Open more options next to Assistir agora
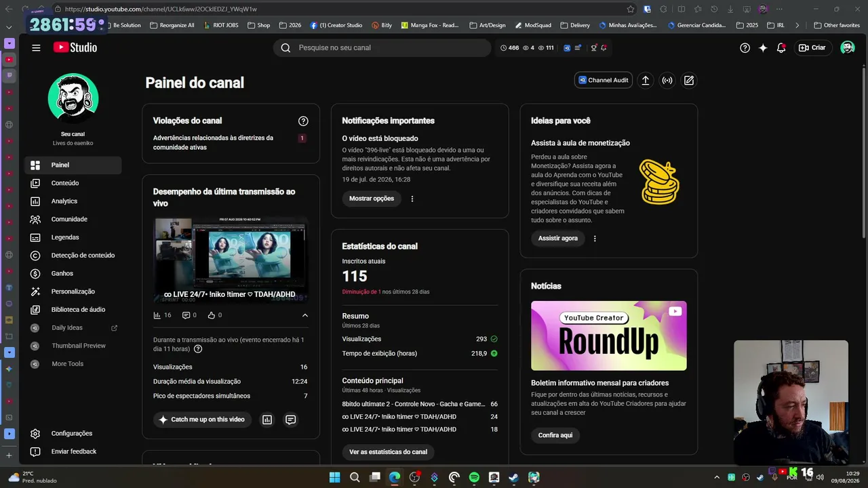868x488 pixels. click(595, 239)
